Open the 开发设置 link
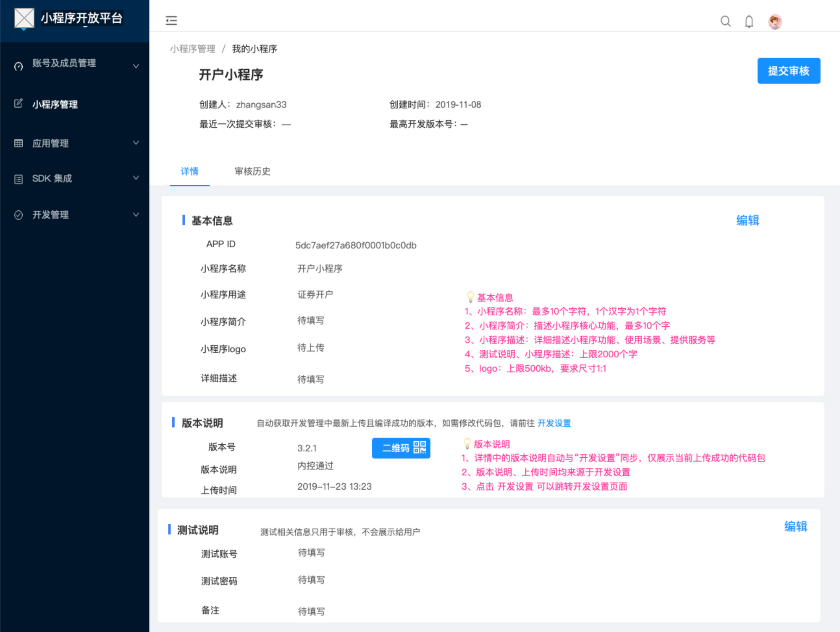This screenshot has width=840, height=632. pos(554,423)
